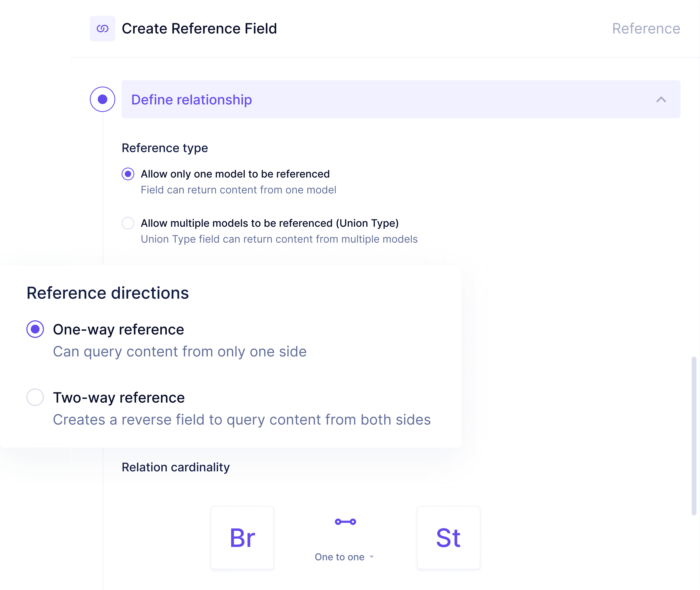Click the Two-way reference label text
Image resolution: width=700 pixels, height=590 pixels.
click(x=119, y=398)
